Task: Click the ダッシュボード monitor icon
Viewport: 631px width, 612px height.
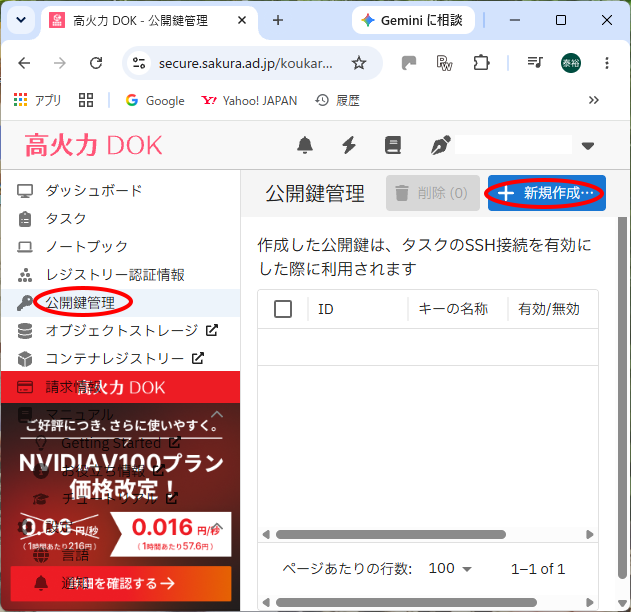Action: pyautogui.click(x=25, y=191)
